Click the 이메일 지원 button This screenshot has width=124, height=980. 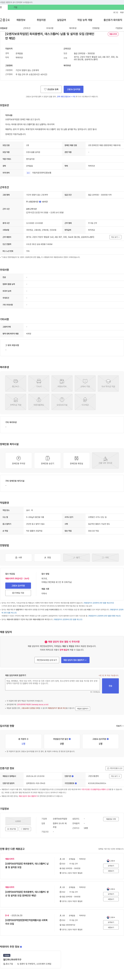click(x=18, y=593)
